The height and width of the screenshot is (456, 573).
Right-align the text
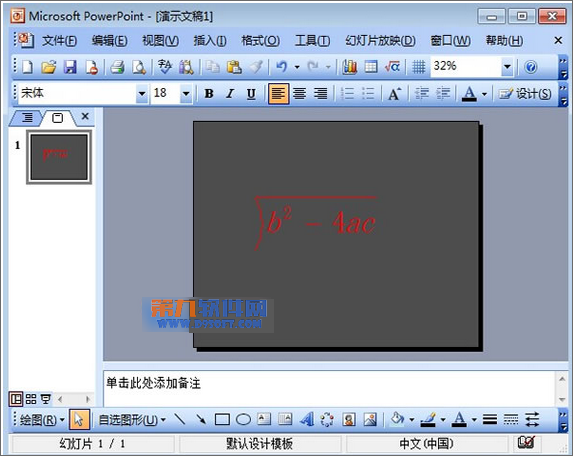pyautogui.click(x=321, y=94)
